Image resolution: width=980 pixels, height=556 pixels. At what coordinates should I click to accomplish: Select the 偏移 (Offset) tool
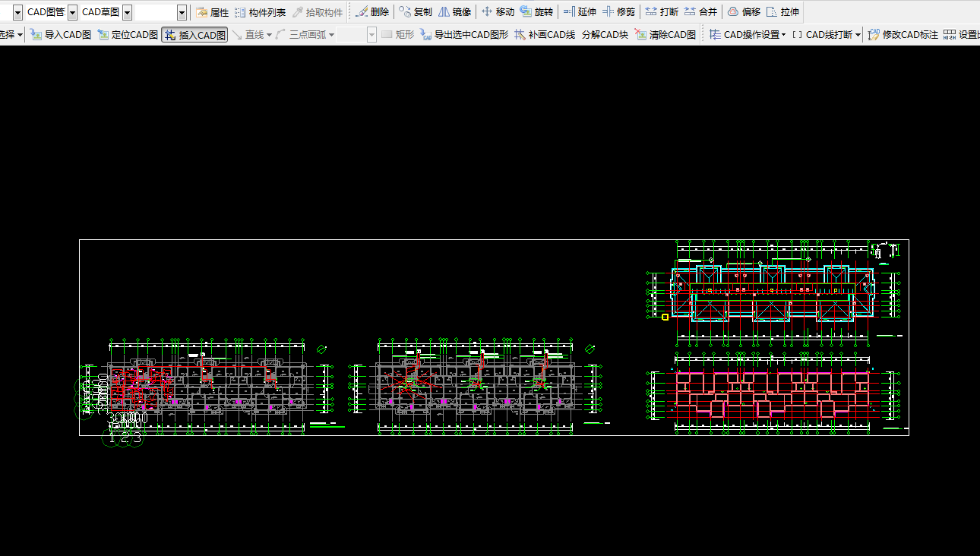tap(744, 12)
